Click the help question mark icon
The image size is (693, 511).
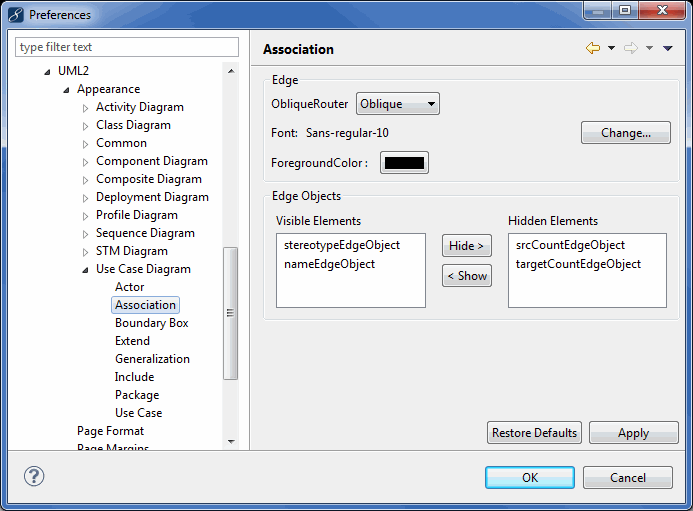34,477
